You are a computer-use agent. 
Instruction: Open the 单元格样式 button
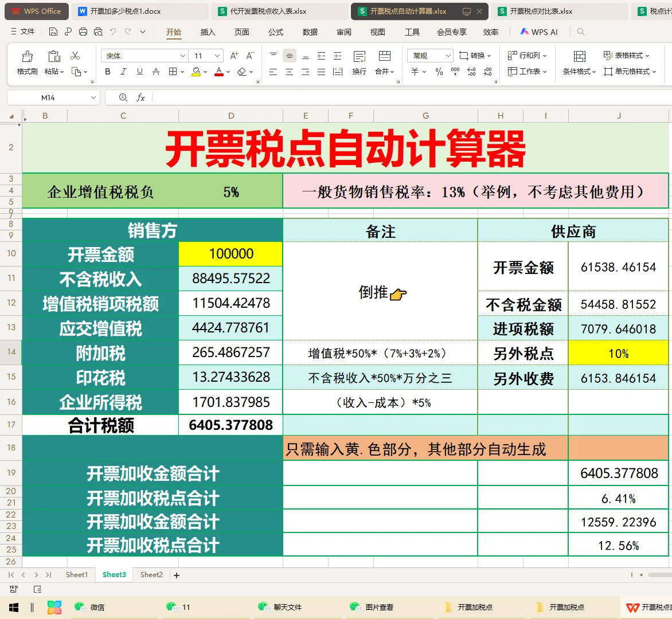[630, 72]
